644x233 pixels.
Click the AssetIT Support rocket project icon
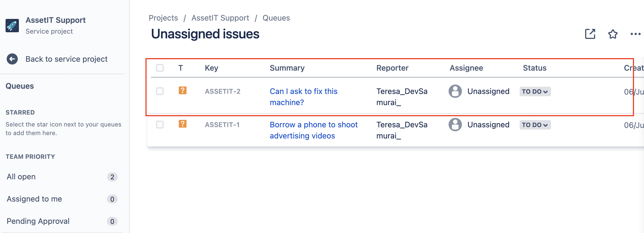click(12, 26)
